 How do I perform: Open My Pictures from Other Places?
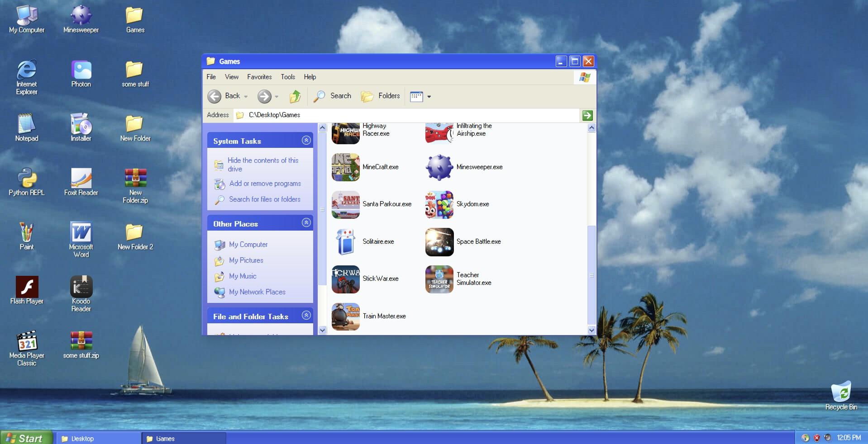point(246,260)
